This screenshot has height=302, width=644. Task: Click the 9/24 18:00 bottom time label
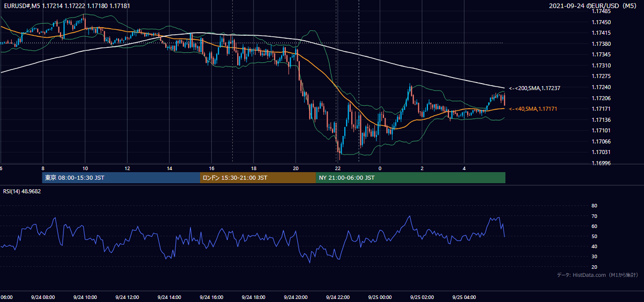(253, 297)
